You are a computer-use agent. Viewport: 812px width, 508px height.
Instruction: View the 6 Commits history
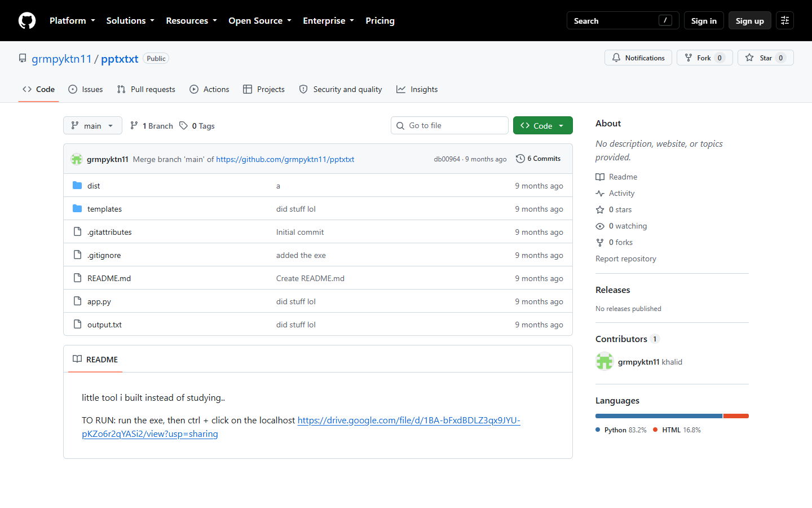pos(539,159)
